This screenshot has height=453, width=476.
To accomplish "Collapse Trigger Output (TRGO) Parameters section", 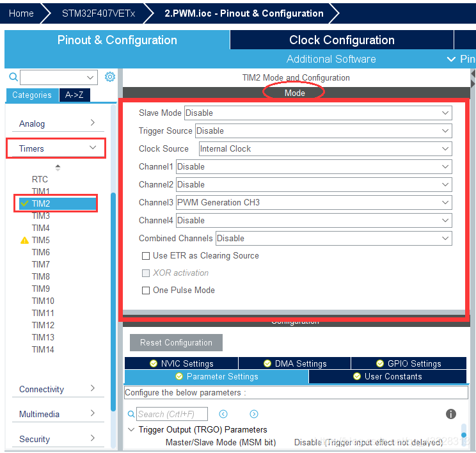I will pos(131,429).
